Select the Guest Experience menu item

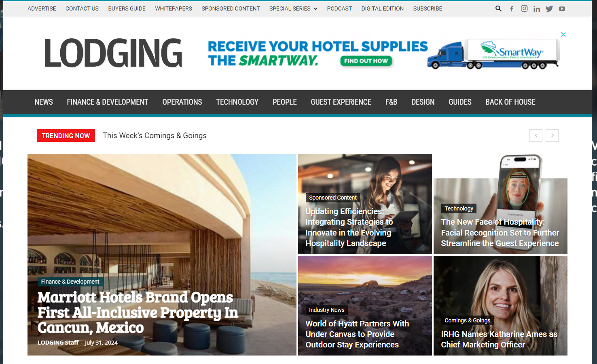coord(341,102)
